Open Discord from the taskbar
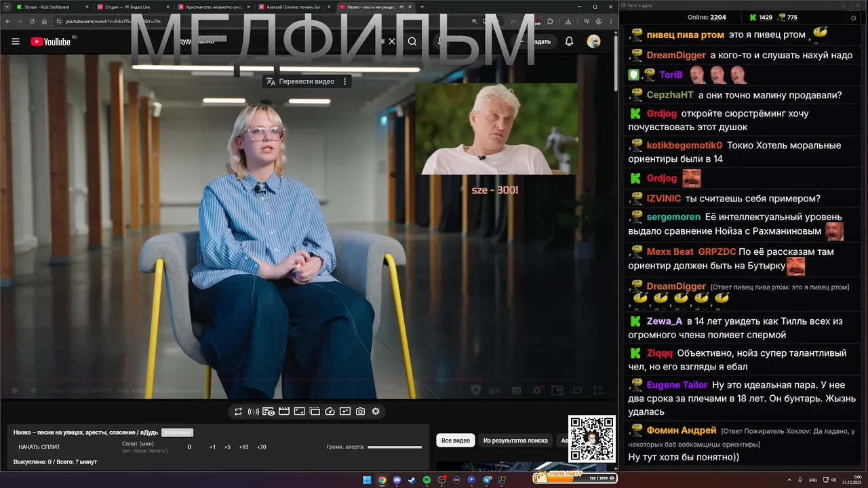 397,480
